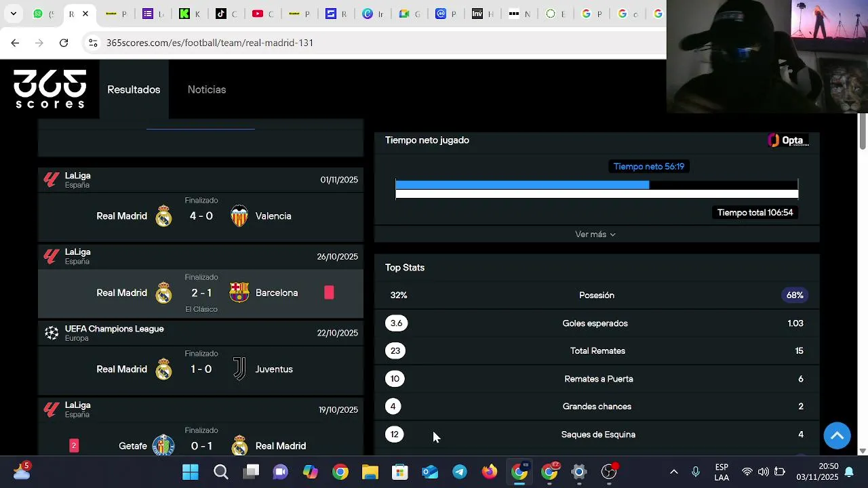Click the Valencia club crest
Viewport: 868px width, 488px height.
pos(239,216)
